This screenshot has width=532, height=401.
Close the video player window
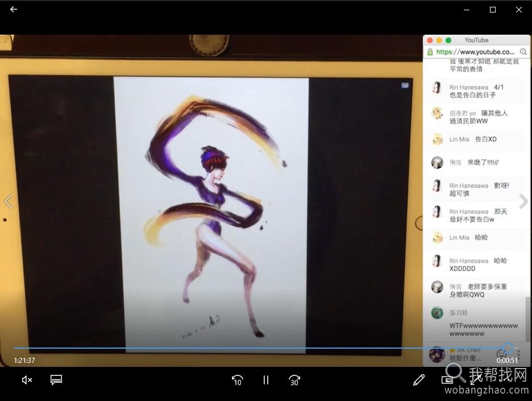(519, 10)
